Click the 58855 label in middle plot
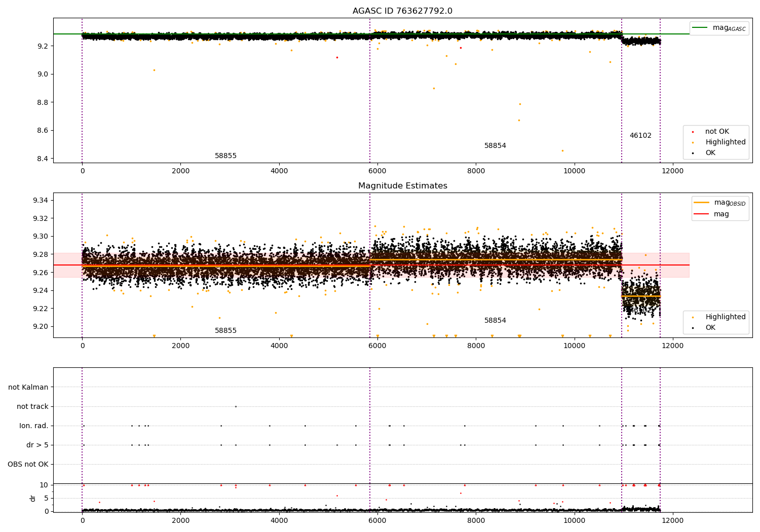 click(225, 331)
